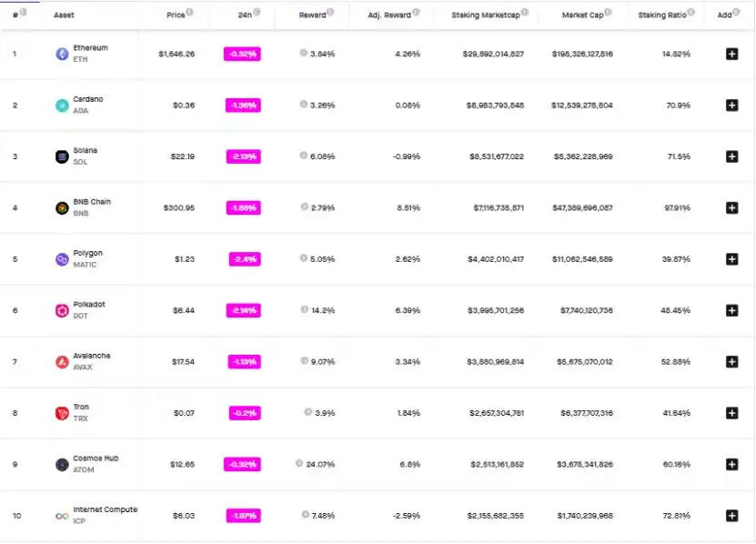The image size is (756, 544).
Task: Sort by Reward column header
Action: (312, 15)
